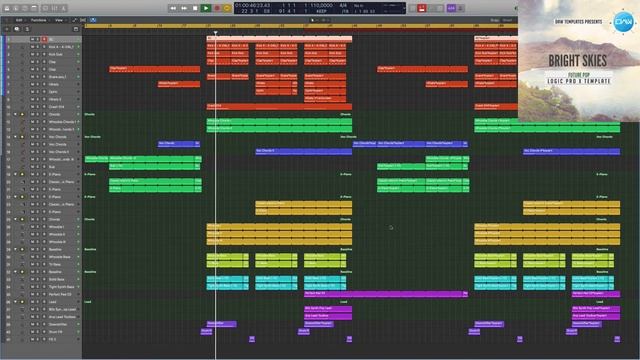
Task: Click the Record transport button
Action: [217, 8]
